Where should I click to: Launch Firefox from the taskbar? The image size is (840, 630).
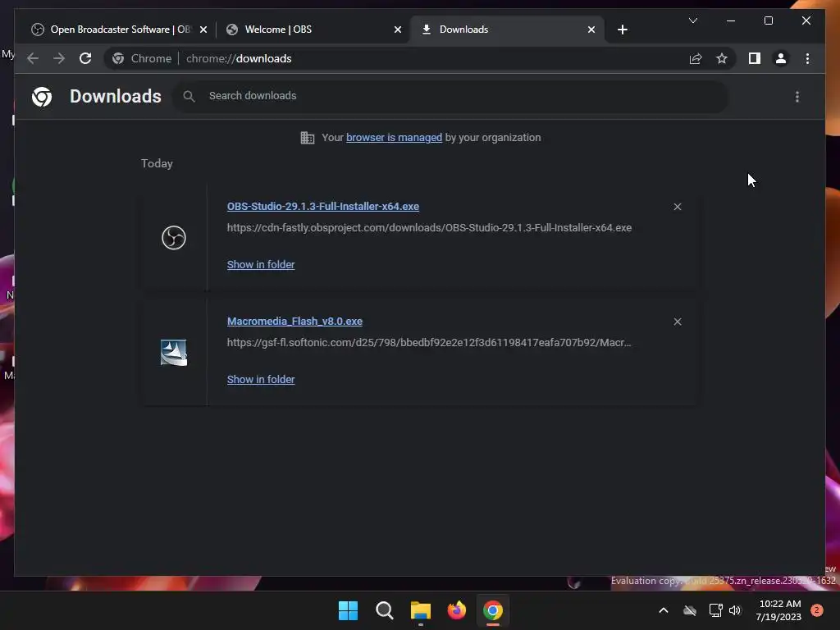coord(456,610)
